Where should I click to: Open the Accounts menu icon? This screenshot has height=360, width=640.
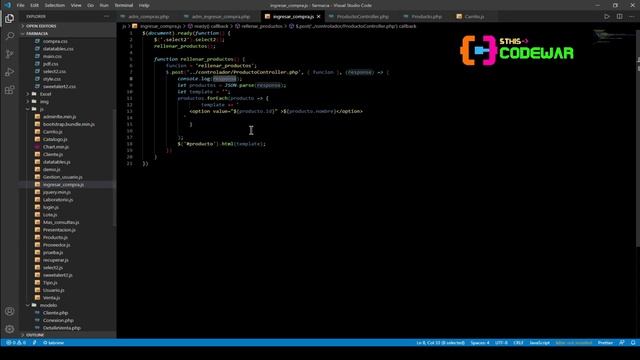[9, 311]
